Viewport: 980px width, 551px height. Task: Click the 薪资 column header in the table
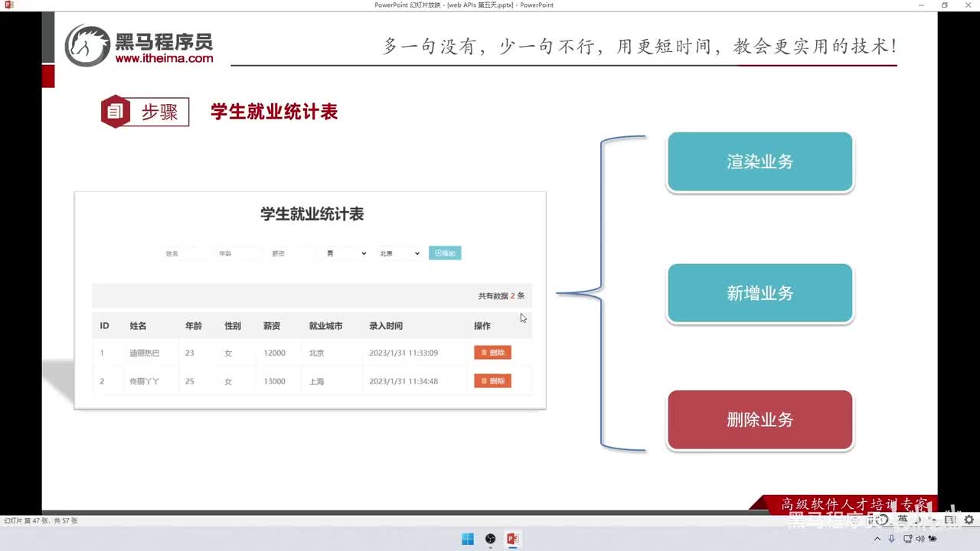click(x=272, y=326)
